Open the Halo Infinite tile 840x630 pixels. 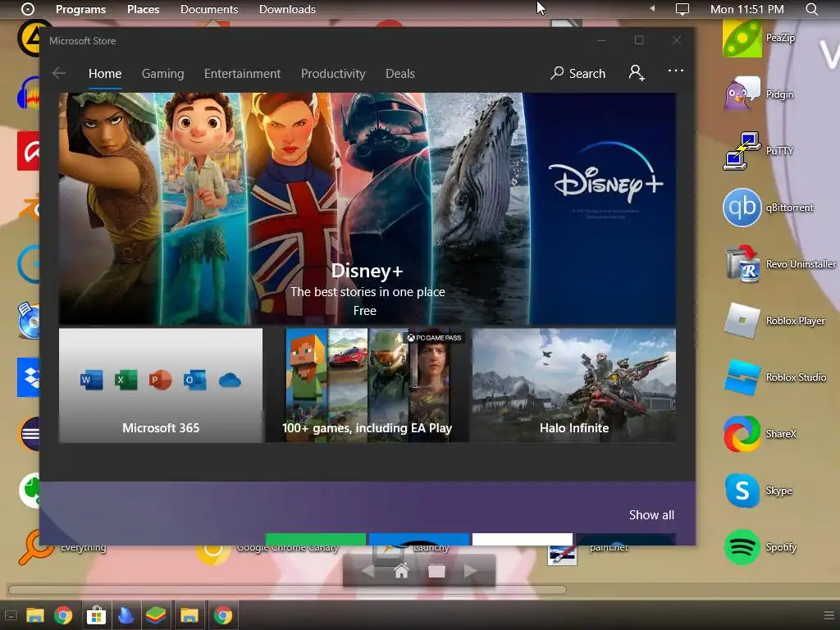(573, 386)
